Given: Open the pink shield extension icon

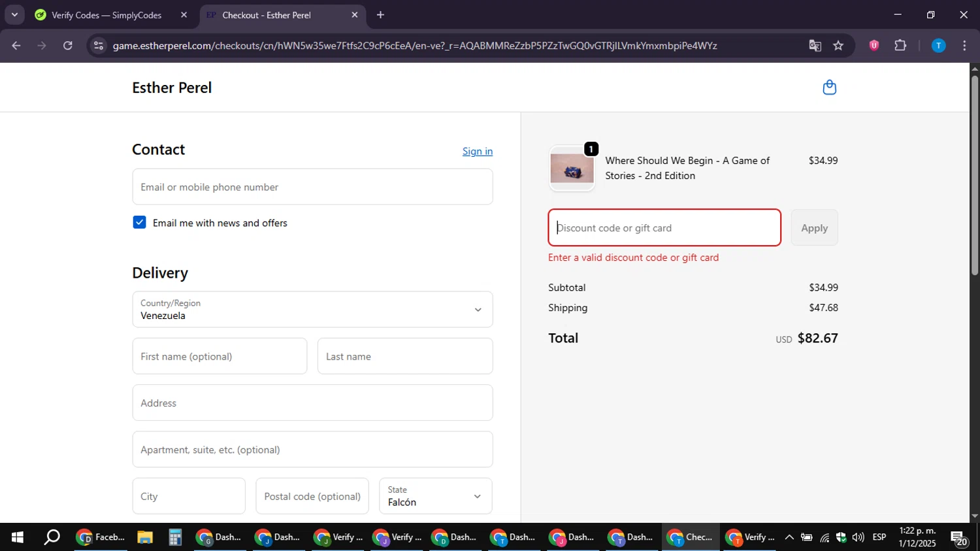Looking at the screenshot, I should click(874, 46).
